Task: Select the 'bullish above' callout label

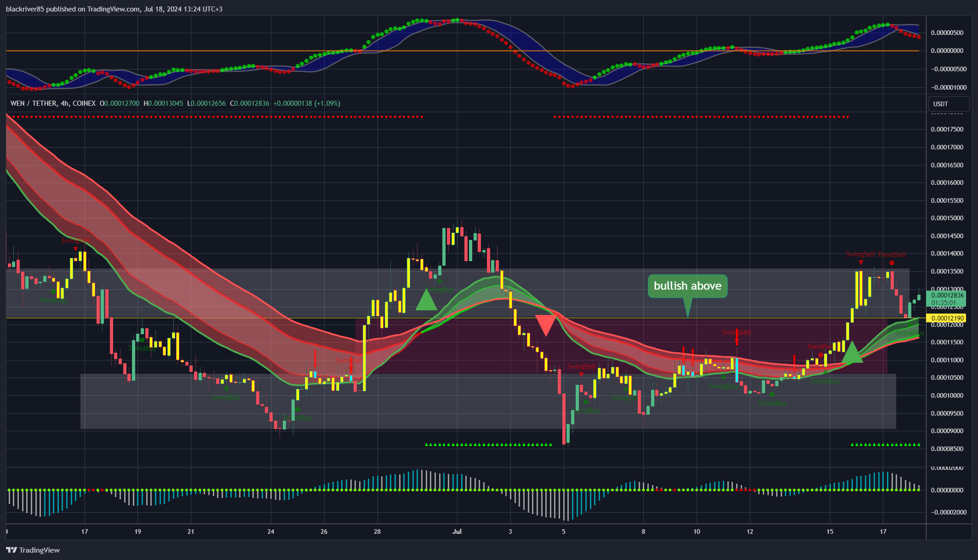Action: pos(687,286)
